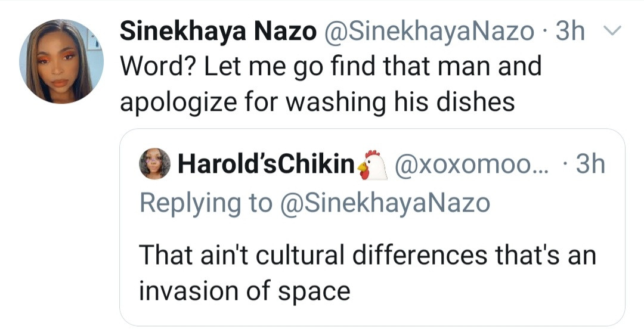The image size is (644, 329).
Task: Open Harold'sChikin's small avatar in quoted tweet
Action: (x=154, y=164)
